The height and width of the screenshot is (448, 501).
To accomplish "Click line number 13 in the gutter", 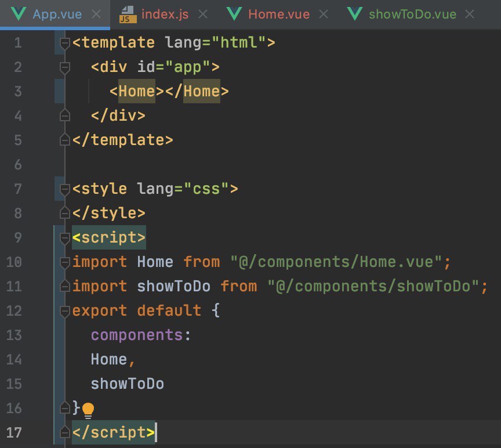I will tap(14, 335).
